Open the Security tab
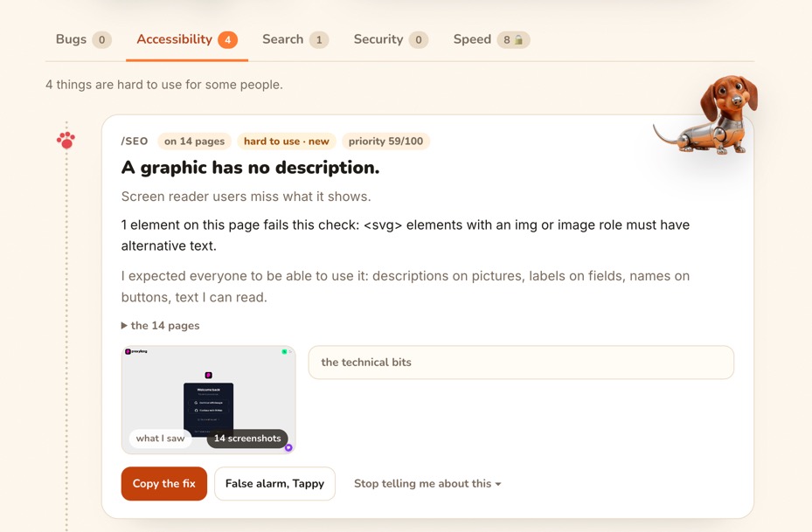 click(x=391, y=40)
